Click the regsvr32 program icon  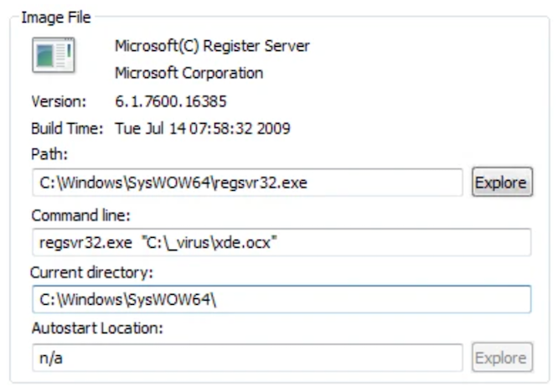click(53, 56)
